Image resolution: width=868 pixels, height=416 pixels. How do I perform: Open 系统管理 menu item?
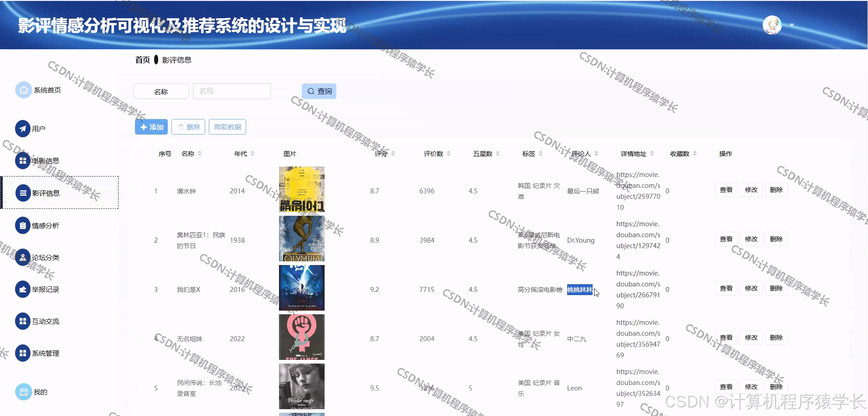click(x=46, y=354)
